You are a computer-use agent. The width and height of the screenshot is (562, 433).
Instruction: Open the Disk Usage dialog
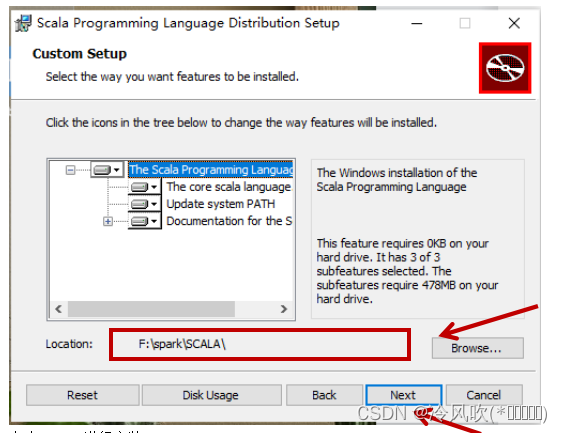coord(211,395)
